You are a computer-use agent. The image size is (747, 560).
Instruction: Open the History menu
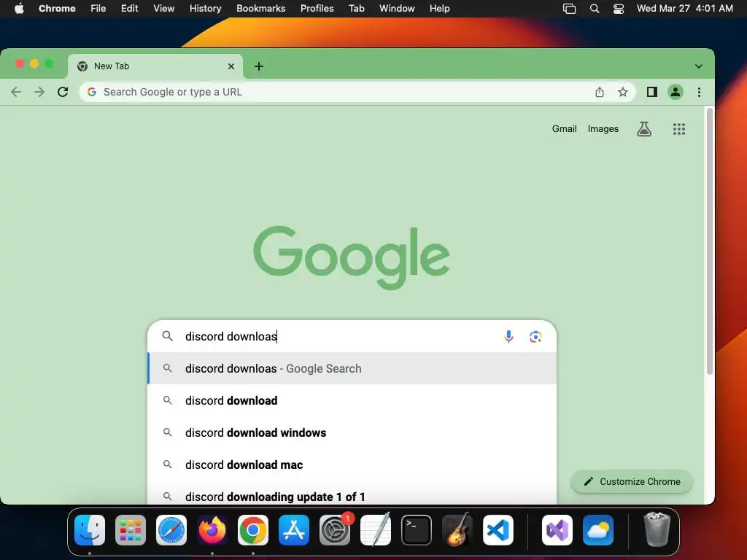pyautogui.click(x=205, y=8)
